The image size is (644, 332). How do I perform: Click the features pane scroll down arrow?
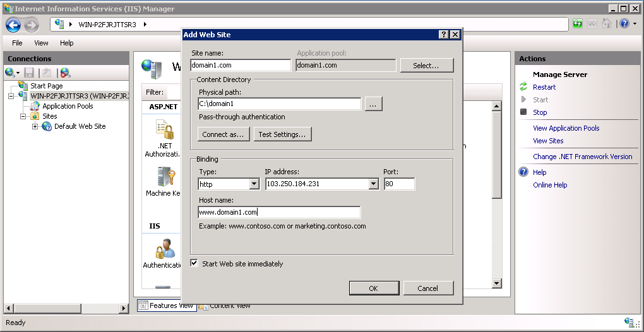pyautogui.click(x=496, y=283)
